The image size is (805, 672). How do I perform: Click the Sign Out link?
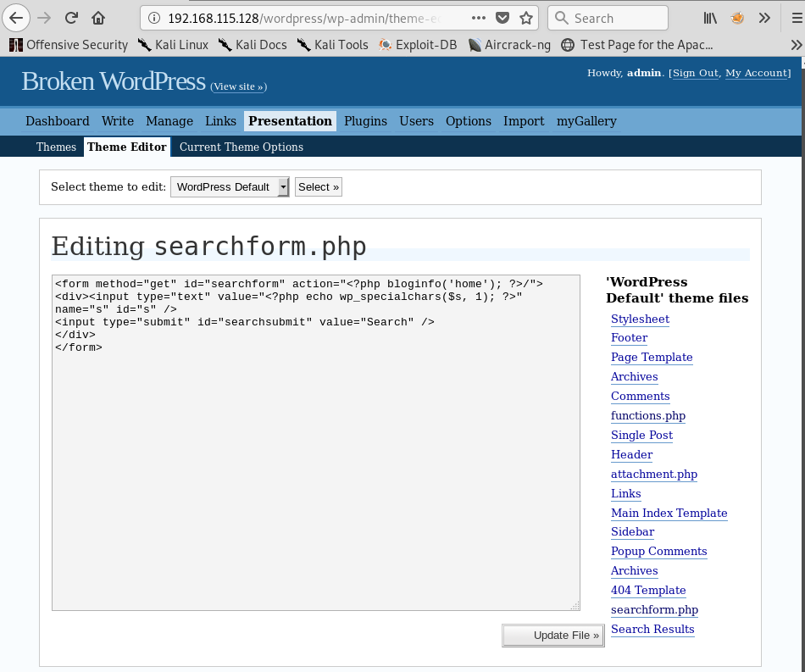tap(696, 73)
